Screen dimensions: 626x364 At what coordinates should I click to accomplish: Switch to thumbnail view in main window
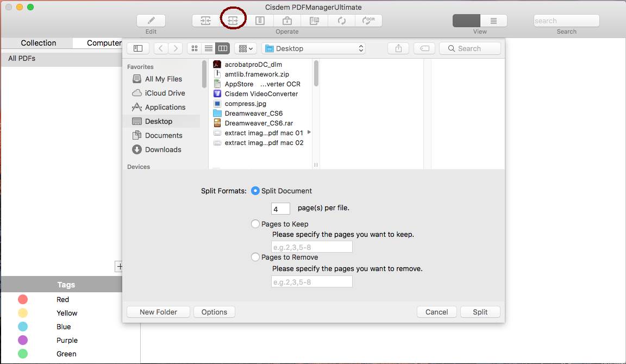pos(466,21)
